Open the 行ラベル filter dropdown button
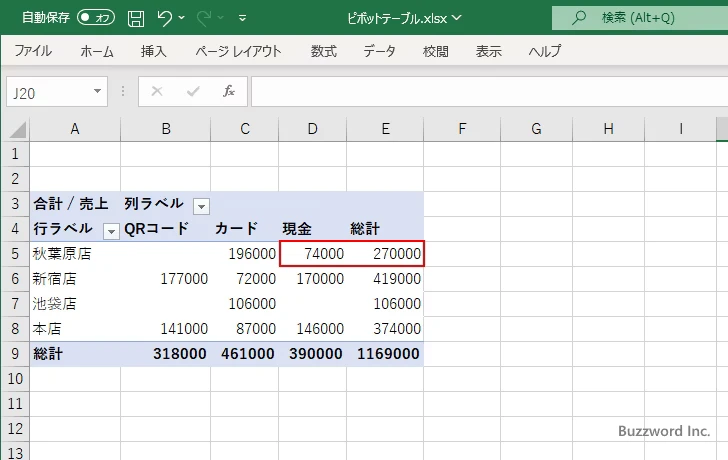This screenshot has width=728, height=460. 111,231
